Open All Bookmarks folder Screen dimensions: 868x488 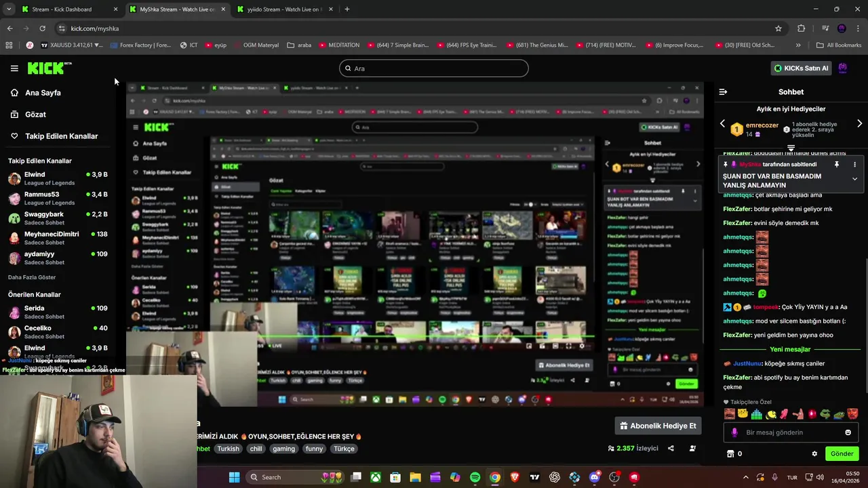[839, 45]
